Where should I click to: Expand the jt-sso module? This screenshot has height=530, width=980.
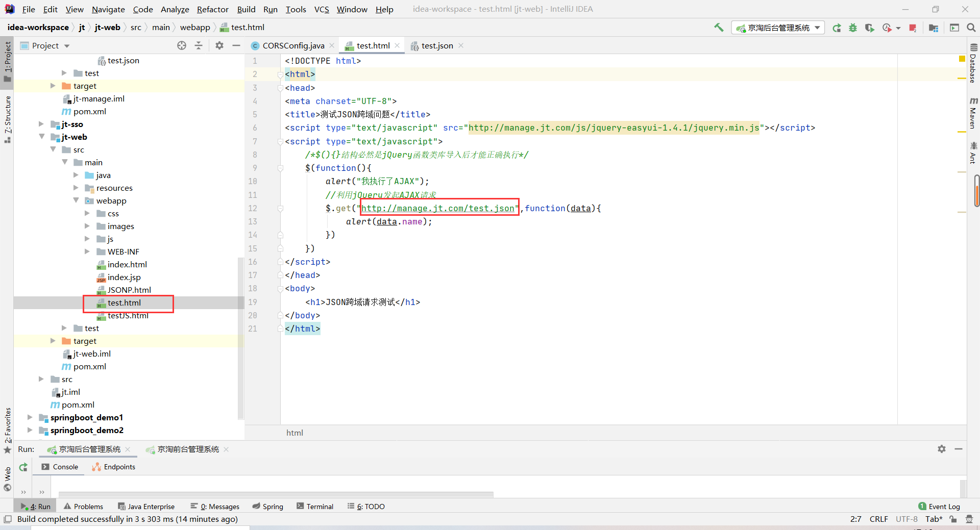41,124
